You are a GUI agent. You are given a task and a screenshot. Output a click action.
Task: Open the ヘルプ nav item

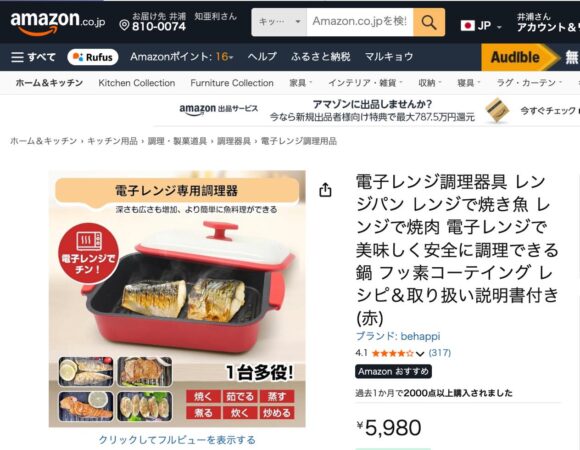pos(262,57)
